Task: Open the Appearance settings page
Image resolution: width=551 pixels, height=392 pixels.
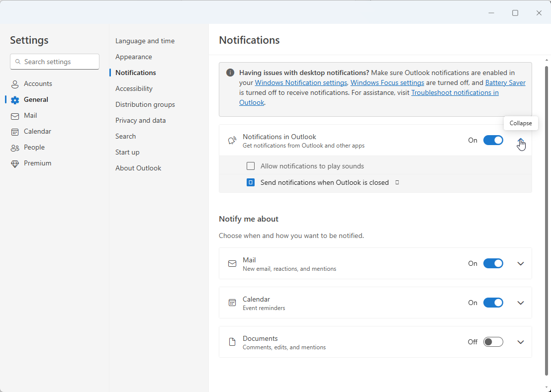Action: 134,57
